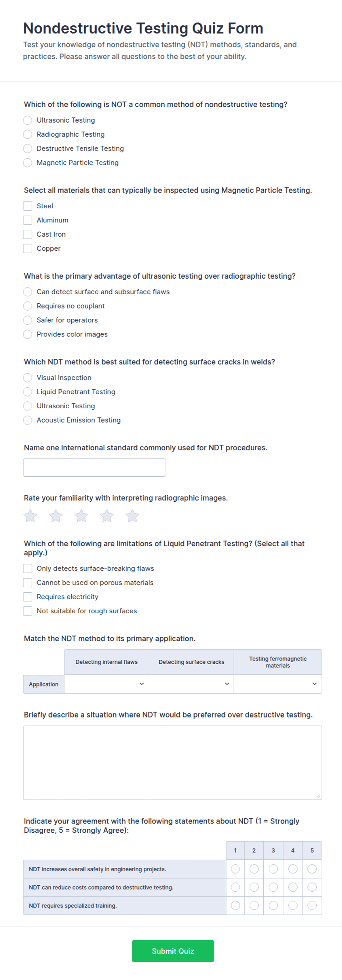Select Destructive Tensile Testing radio option
This screenshot has height=980, width=342.
pyautogui.click(x=27, y=148)
